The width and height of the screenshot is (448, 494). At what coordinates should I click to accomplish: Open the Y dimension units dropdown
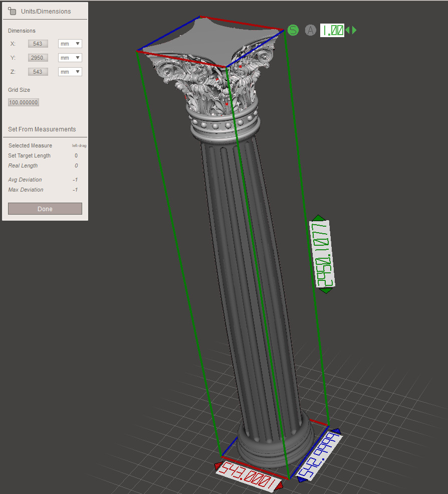(x=69, y=57)
